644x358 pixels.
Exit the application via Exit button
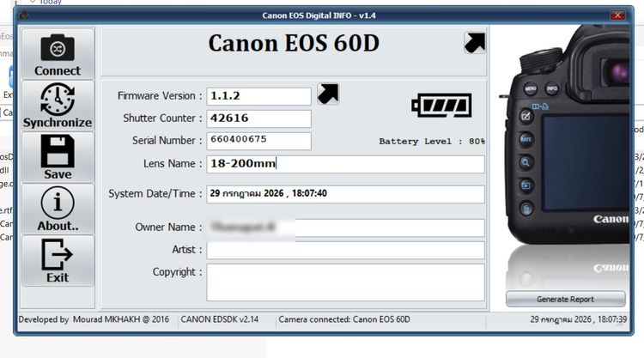click(58, 261)
